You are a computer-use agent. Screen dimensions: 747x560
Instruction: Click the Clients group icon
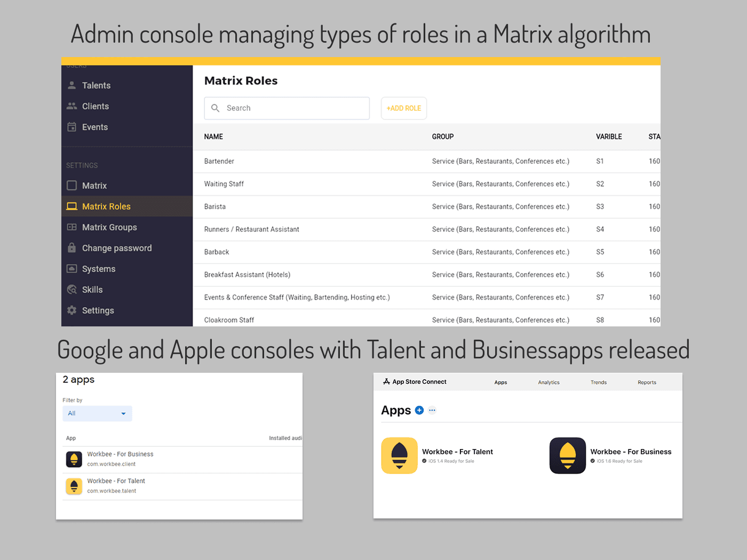[71, 106]
